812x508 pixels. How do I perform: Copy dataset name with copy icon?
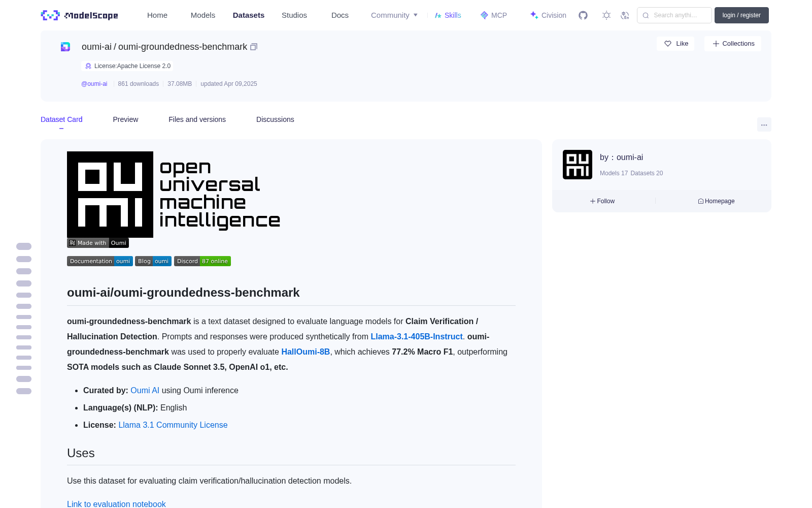click(x=254, y=47)
